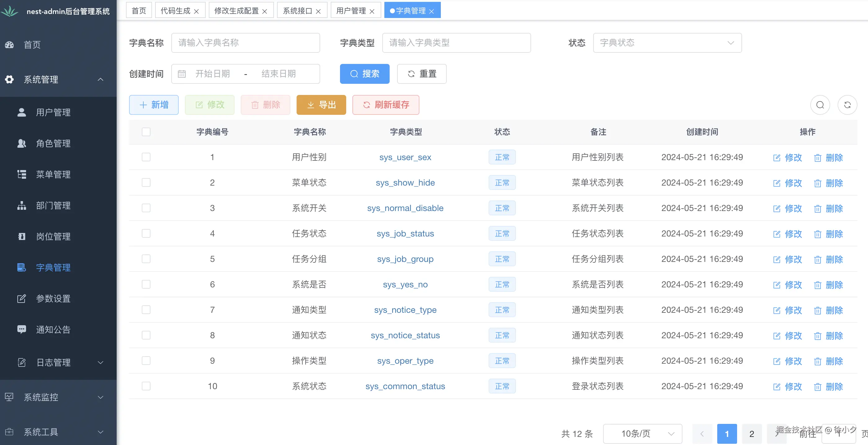Open 用户管理 from the sidebar

point(53,112)
